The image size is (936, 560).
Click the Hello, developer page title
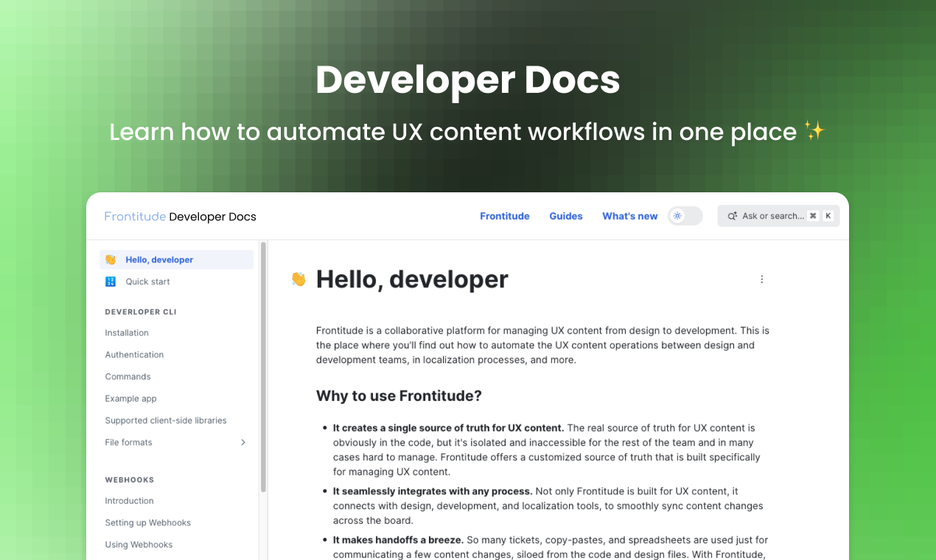(x=412, y=279)
